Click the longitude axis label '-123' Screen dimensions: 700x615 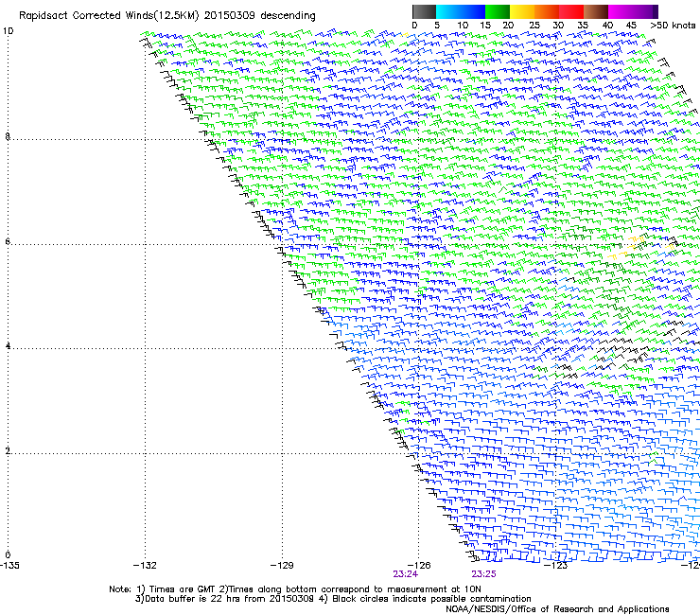556,566
